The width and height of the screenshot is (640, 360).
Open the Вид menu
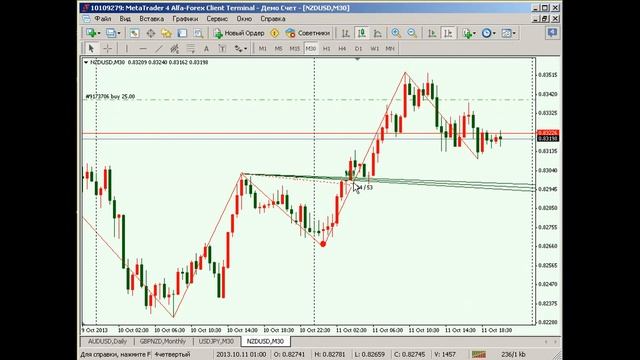click(x=125, y=19)
